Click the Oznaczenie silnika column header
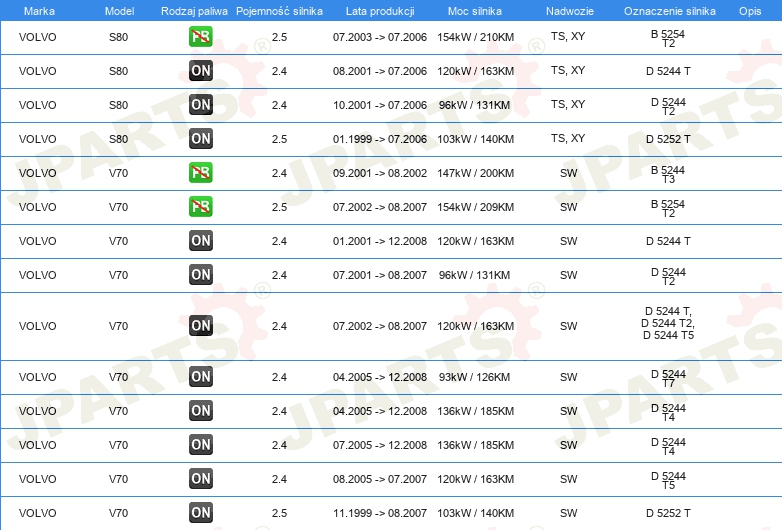 (x=668, y=10)
